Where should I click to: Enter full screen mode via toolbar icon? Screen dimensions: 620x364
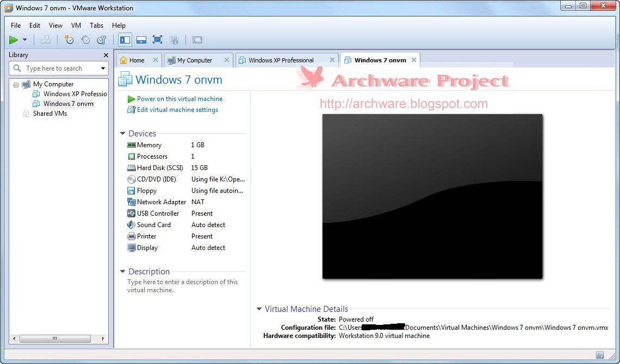pyautogui.click(x=157, y=40)
